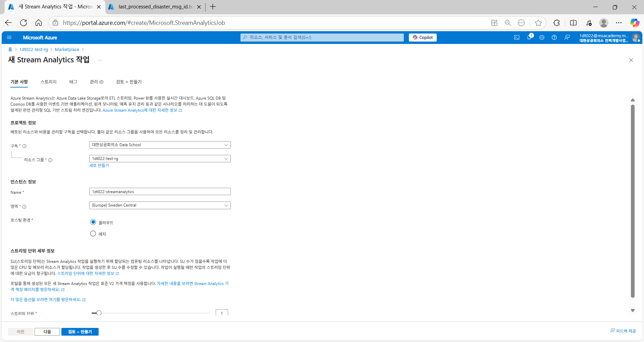The width and height of the screenshot is (644, 342).
Task: Open browser extensions puzzle icon
Action: coord(556,23)
